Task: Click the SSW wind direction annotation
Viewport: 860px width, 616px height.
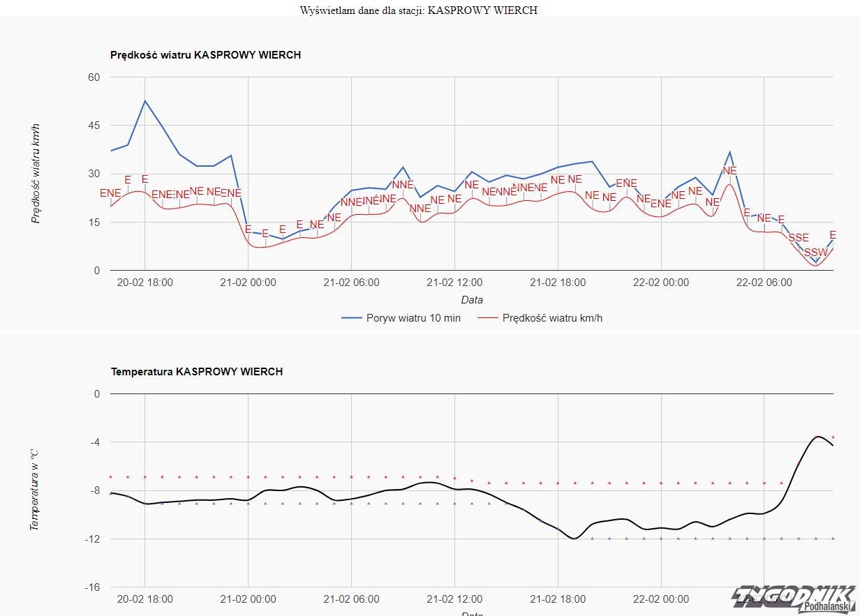Action: click(x=815, y=253)
